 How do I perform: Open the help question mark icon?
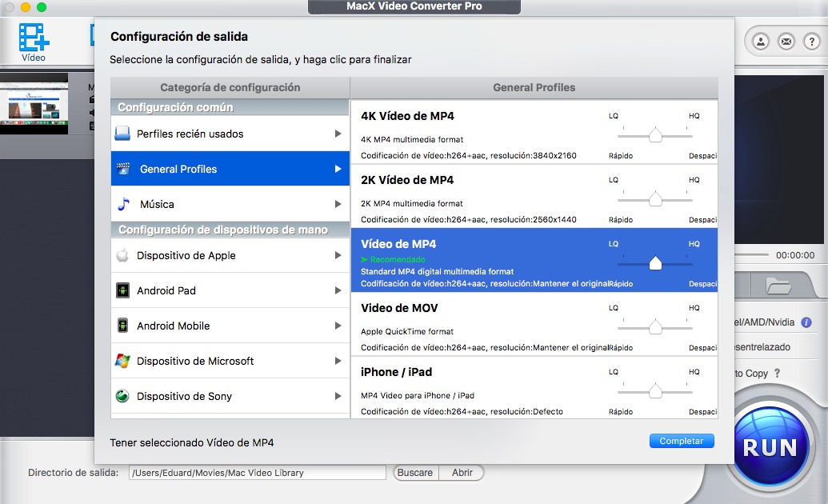point(812,42)
